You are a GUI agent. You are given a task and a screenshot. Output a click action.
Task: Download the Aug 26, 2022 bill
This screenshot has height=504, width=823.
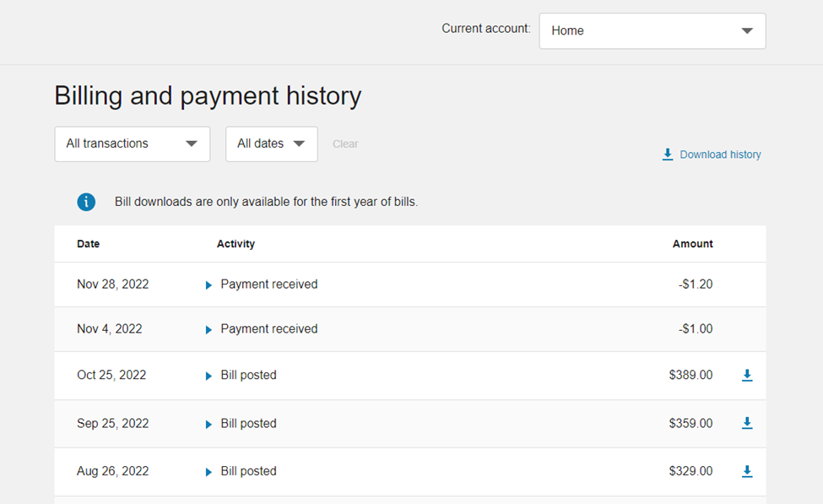tap(747, 471)
